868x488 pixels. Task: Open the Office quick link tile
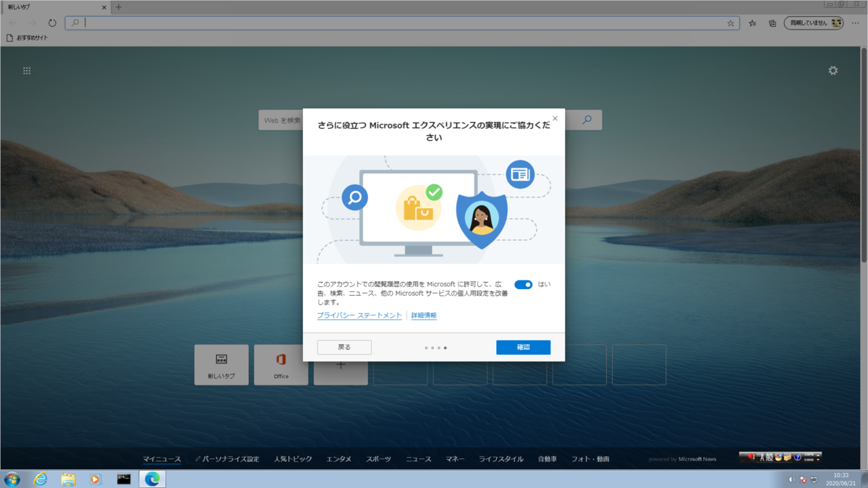pos(281,365)
